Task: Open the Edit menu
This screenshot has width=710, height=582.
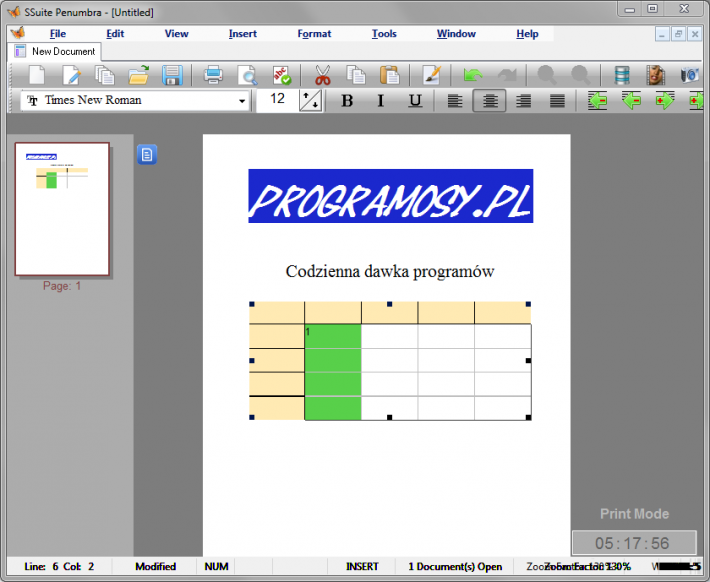Action: click(115, 34)
